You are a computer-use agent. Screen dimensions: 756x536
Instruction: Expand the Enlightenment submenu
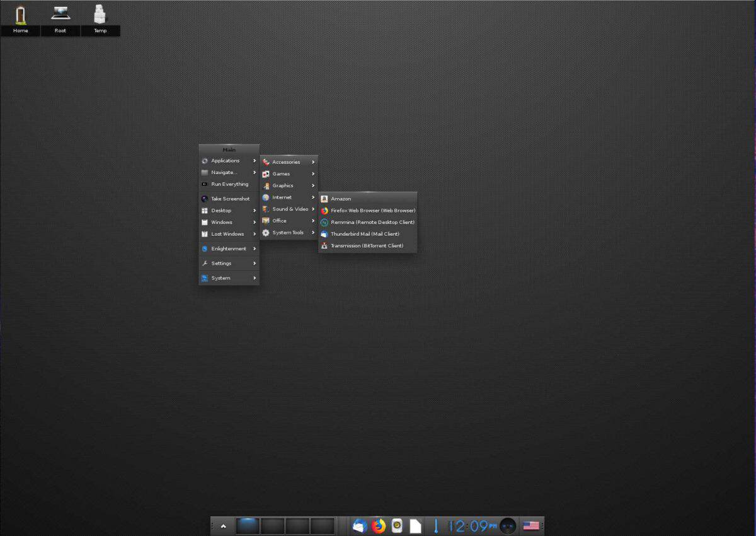point(229,248)
